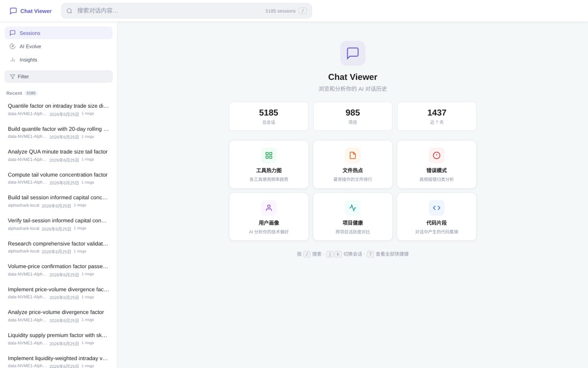The width and height of the screenshot is (588, 368).
Task: Click the 5185 sessions count in search bar
Action: coord(280,11)
